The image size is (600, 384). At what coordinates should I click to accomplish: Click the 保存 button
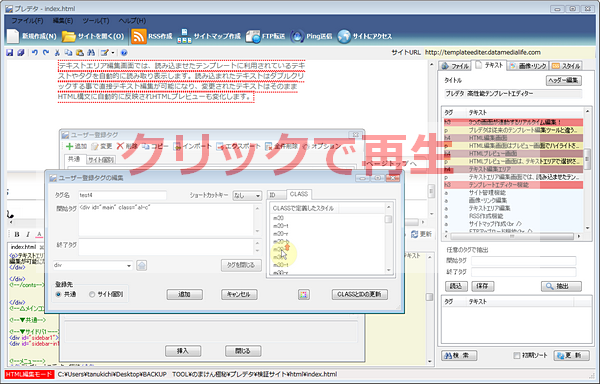click(483, 286)
